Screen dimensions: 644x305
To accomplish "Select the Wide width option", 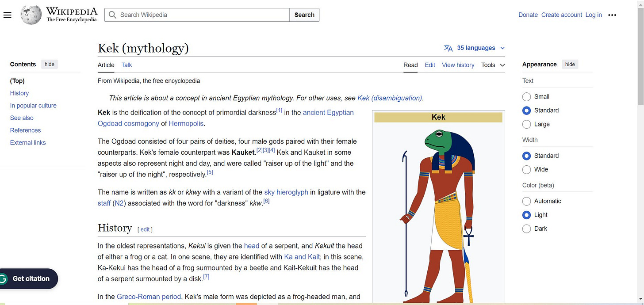I will 526,169.
